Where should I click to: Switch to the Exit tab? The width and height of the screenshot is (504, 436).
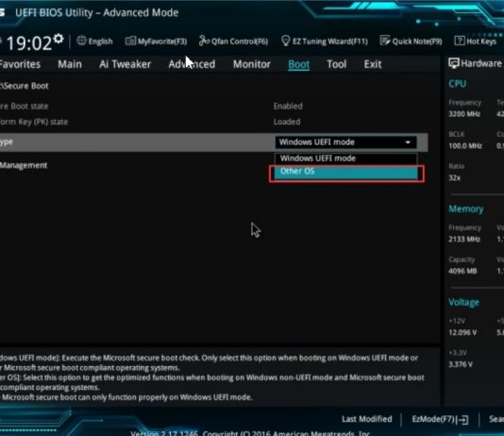[x=373, y=64]
